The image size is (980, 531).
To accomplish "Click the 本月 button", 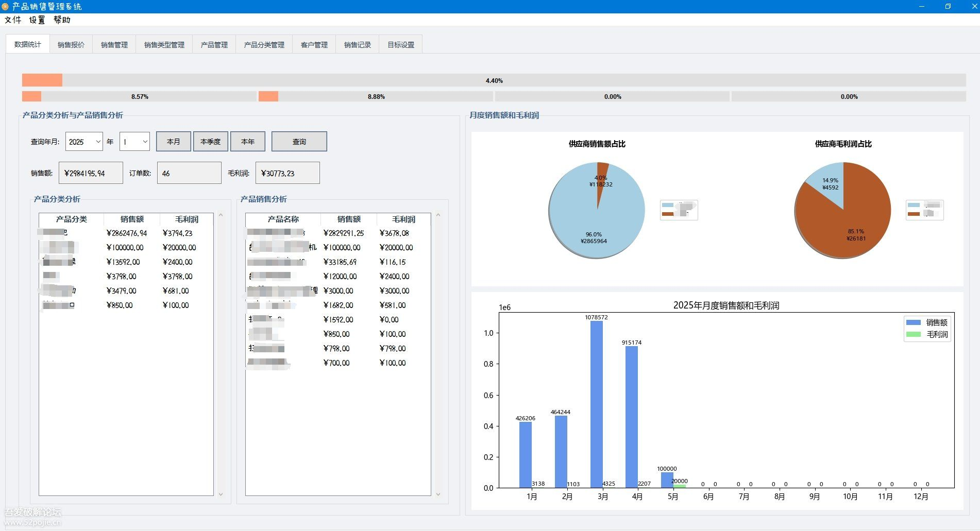I will point(174,142).
